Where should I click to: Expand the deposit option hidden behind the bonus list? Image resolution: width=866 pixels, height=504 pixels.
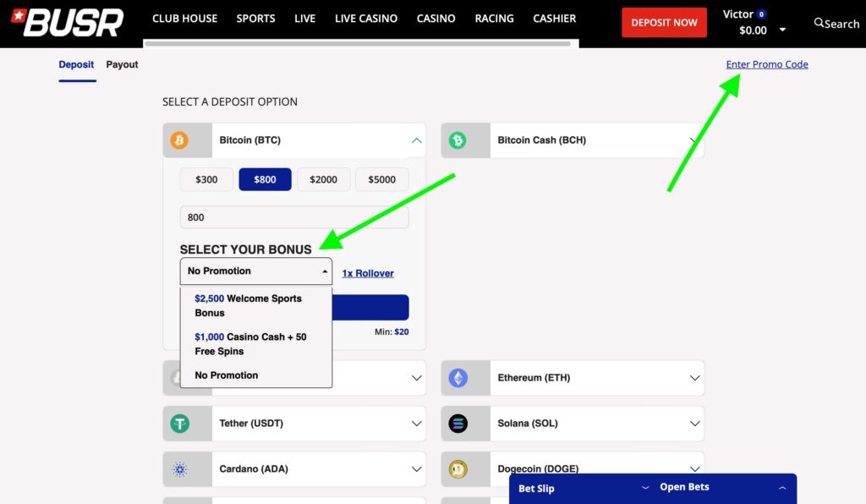(416, 378)
